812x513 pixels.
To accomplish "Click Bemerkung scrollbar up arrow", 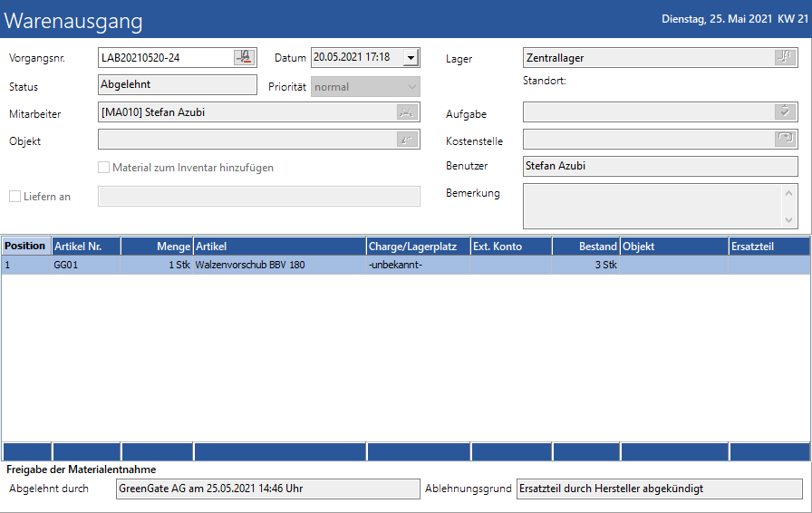I will (x=788, y=193).
